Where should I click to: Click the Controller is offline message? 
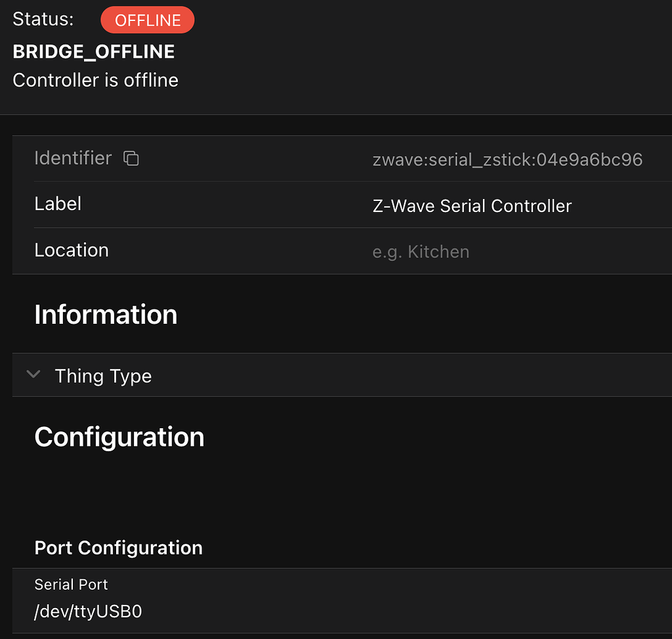(x=95, y=79)
